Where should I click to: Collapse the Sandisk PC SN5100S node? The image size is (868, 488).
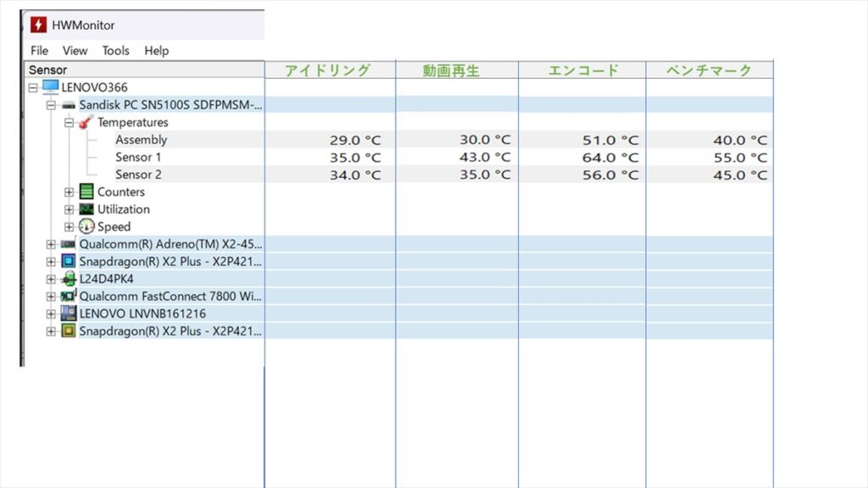(51, 105)
